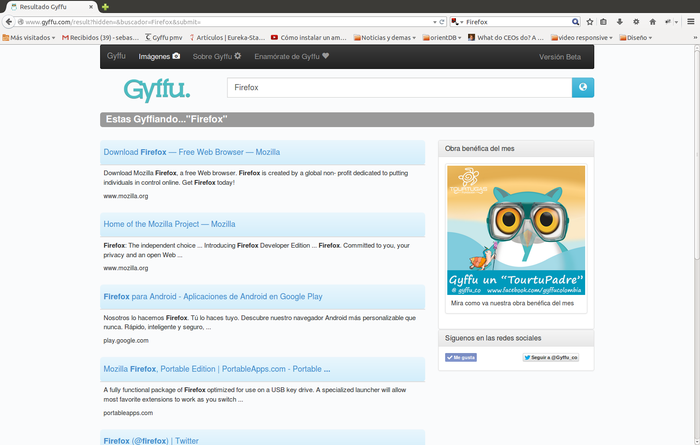
Task: Open Firefox (@firefox) | Twitter result
Action: click(151, 441)
